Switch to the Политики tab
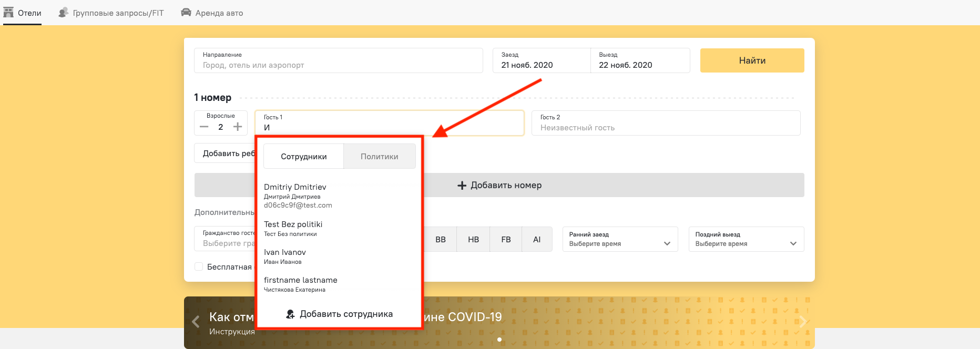The image size is (980, 349). [379, 157]
